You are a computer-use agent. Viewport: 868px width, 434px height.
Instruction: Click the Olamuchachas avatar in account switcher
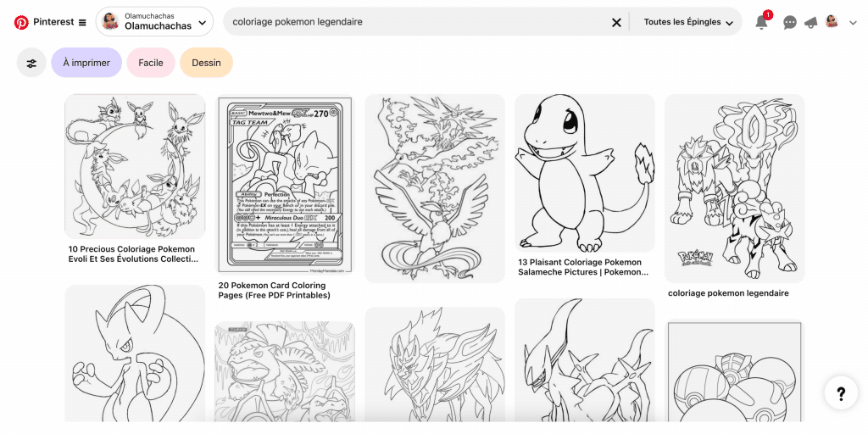coord(111,21)
